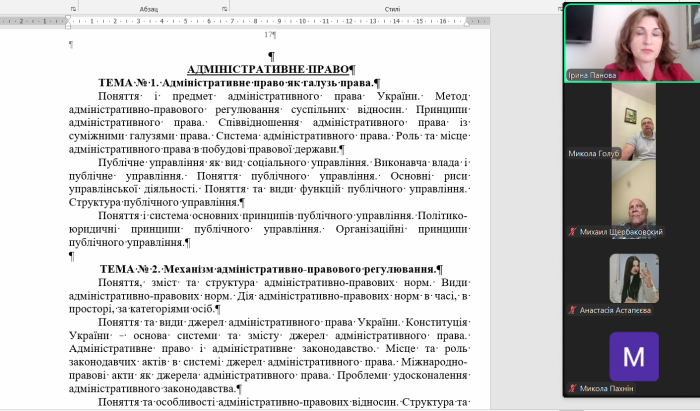The height and width of the screenshot is (411, 700).
Task: Place cursor in the ТЕМА № 2 heading
Action: tap(270, 270)
